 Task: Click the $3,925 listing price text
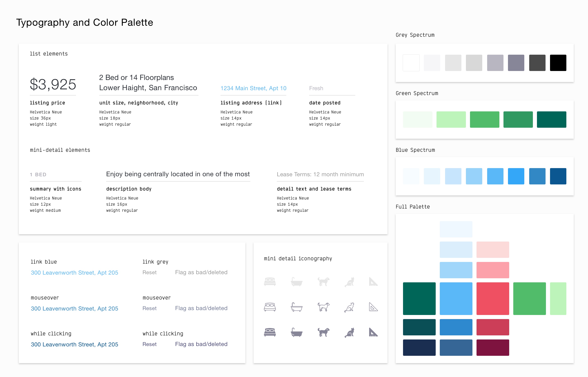[53, 84]
